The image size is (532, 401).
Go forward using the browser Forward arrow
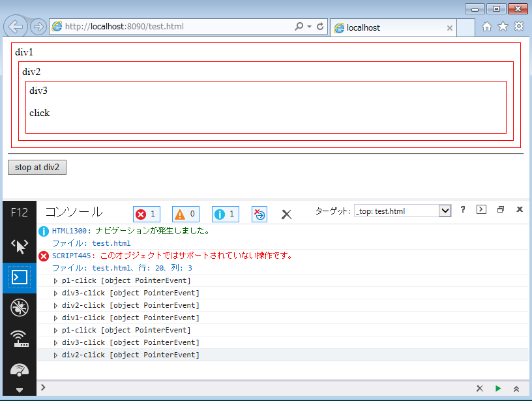pos(38,27)
